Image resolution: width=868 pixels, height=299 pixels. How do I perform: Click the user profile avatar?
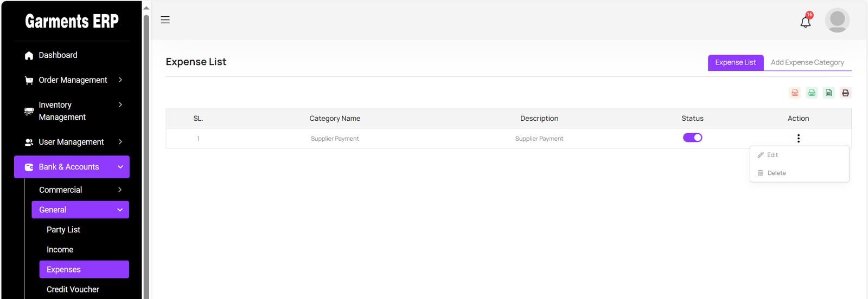[x=837, y=20]
